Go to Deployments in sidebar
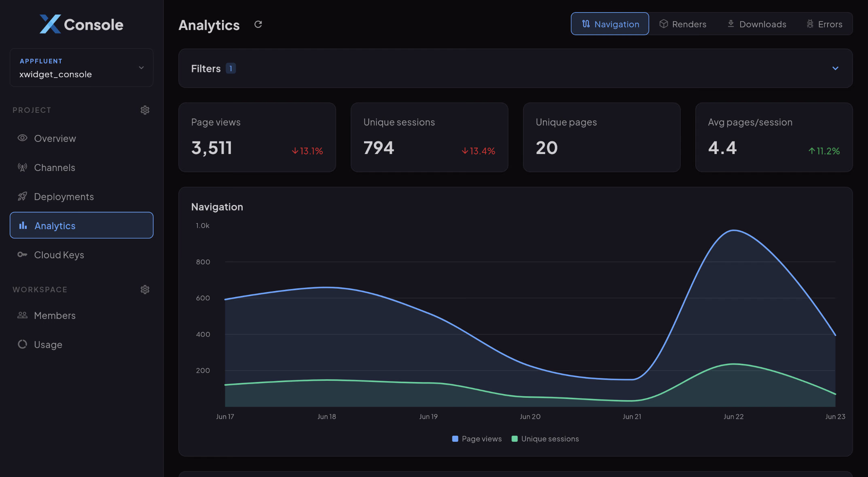Viewport: 868px width, 477px height. tap(81, 196)
